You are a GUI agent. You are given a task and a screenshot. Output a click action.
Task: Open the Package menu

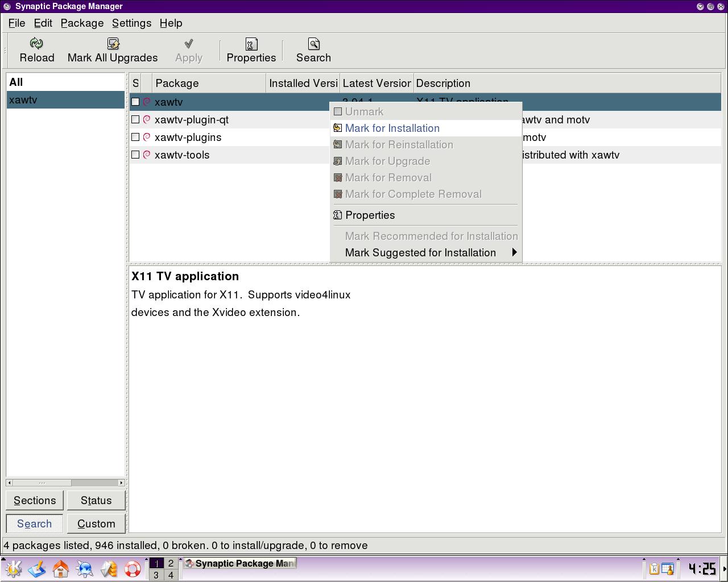coord(82,23)
